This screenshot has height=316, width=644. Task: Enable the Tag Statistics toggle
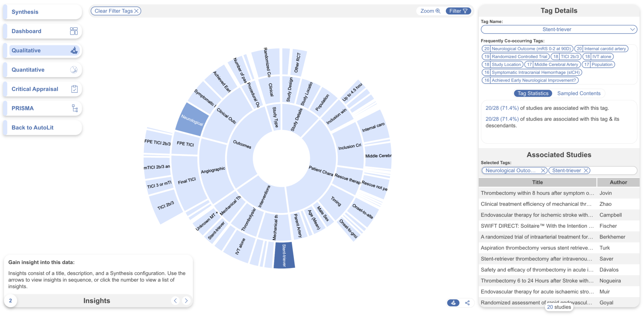[x=533, y=93]
